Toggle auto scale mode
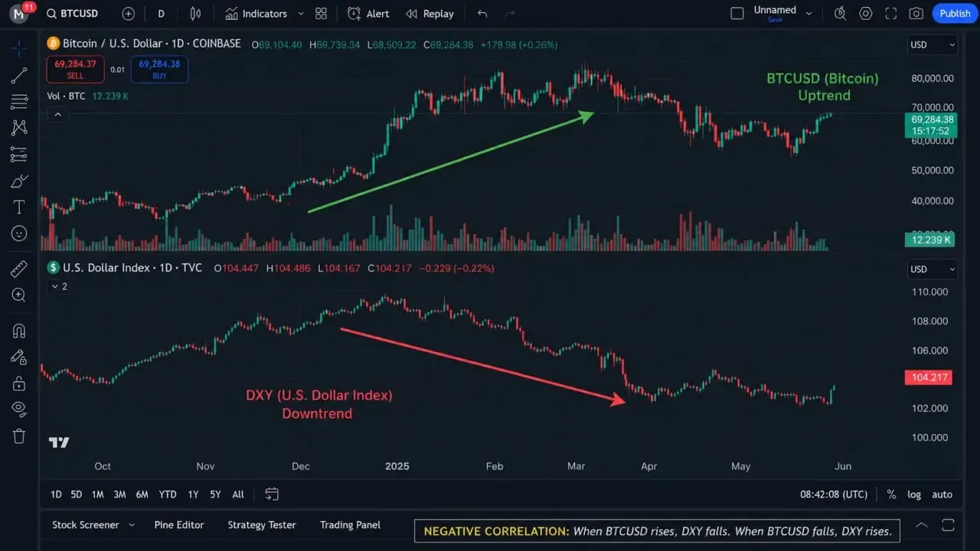The image size is (980, 551). 942,494
